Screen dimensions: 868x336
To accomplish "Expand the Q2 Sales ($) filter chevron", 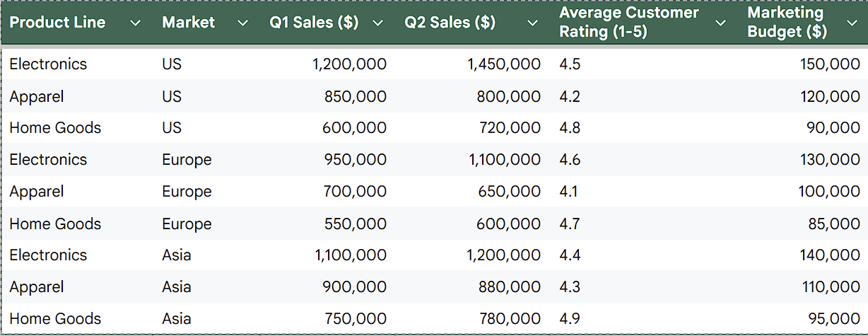I will (533, 23).
